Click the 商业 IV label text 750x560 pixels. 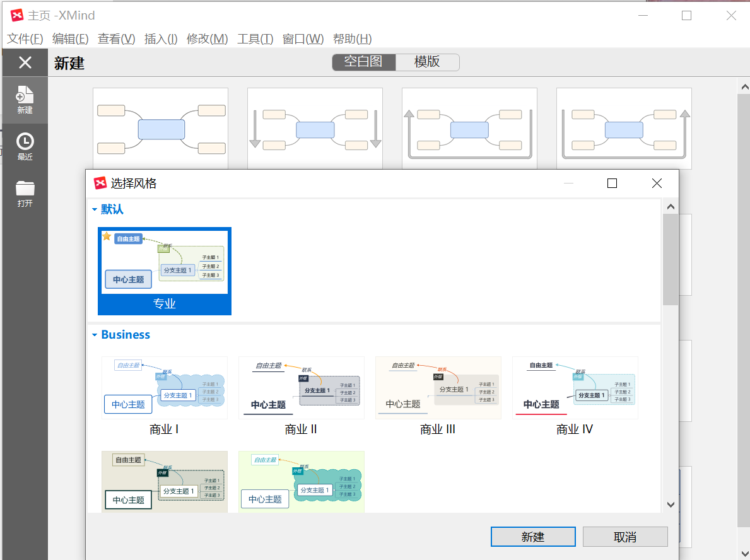[x=575, y=429]
